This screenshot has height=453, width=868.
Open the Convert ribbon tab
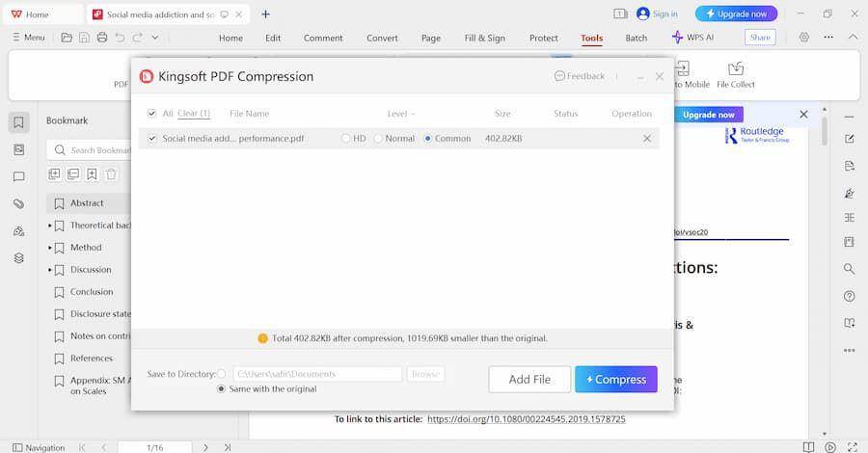[x=382, y=38]
